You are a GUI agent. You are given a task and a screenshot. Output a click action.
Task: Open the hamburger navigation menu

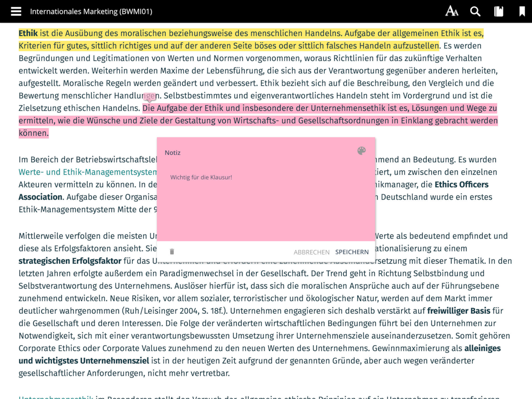[16, 11]
